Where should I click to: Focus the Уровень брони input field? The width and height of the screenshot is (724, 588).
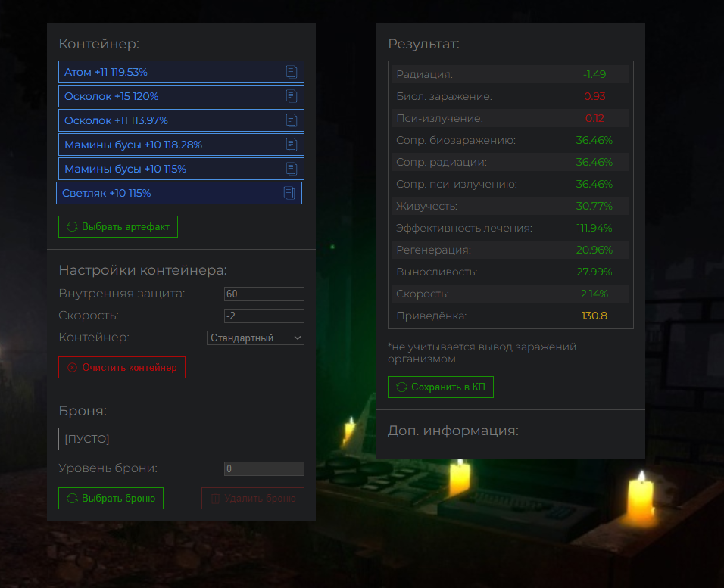pos(264,469)
